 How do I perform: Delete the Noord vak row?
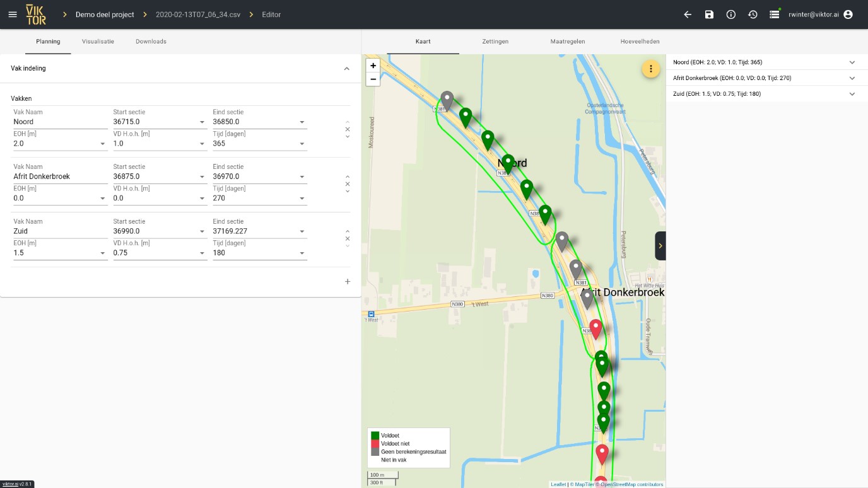click(348, 129)
